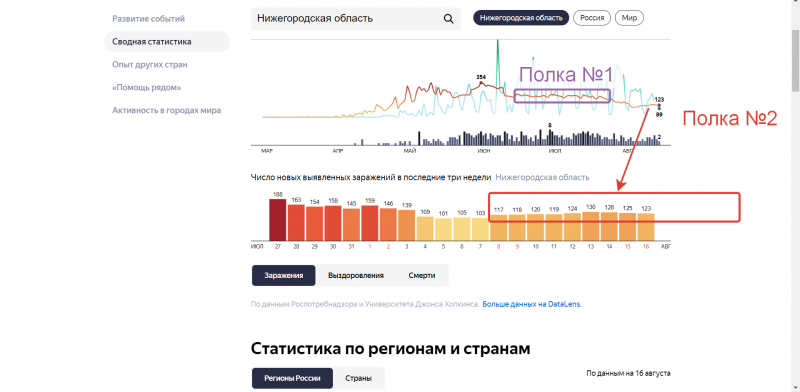Select the Нижегородская область region chip
800x392 pixels.
[521, 18]
